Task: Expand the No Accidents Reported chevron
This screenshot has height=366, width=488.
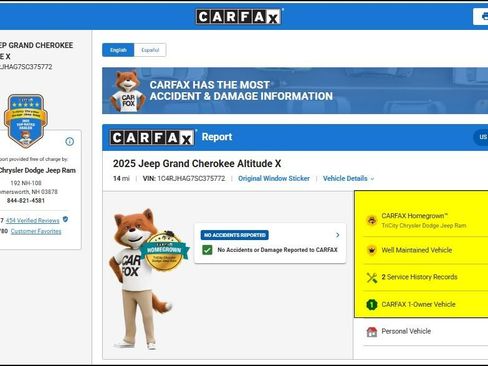Action: point(338,235)
